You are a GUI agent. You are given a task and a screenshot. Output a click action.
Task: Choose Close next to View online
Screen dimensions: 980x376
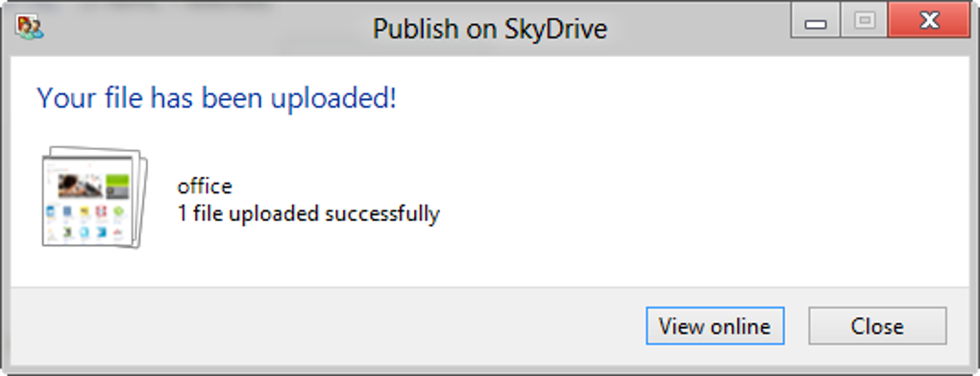[x=877, y=326]
